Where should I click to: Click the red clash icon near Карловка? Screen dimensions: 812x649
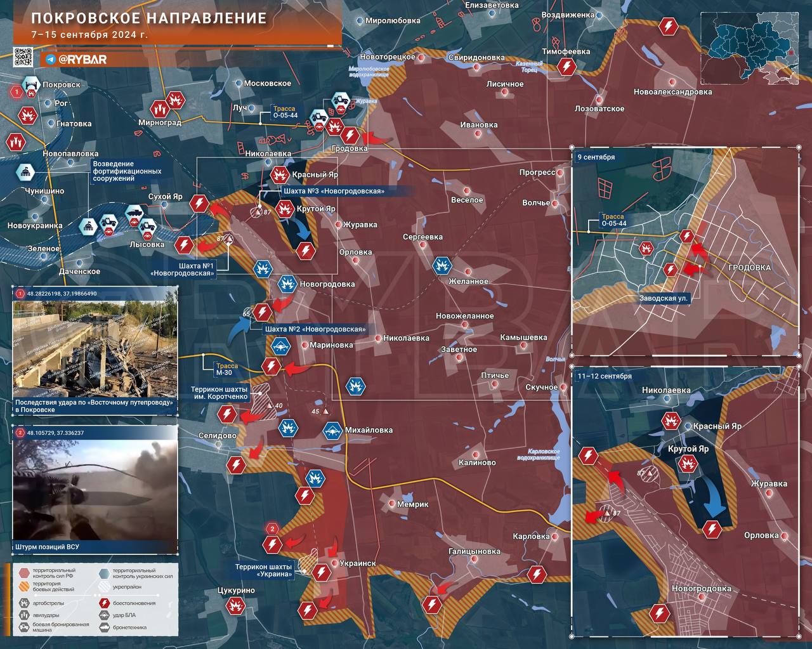(538, 575)
